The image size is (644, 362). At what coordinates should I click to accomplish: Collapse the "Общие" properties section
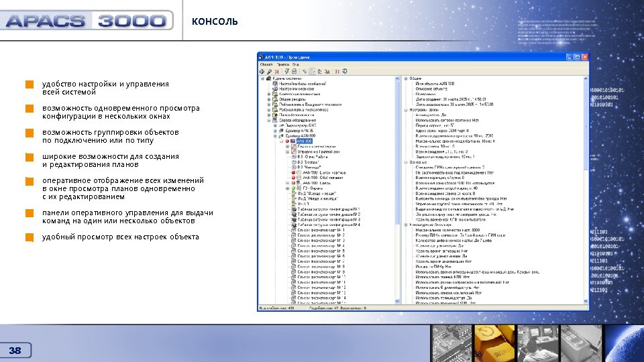(405, 78)
